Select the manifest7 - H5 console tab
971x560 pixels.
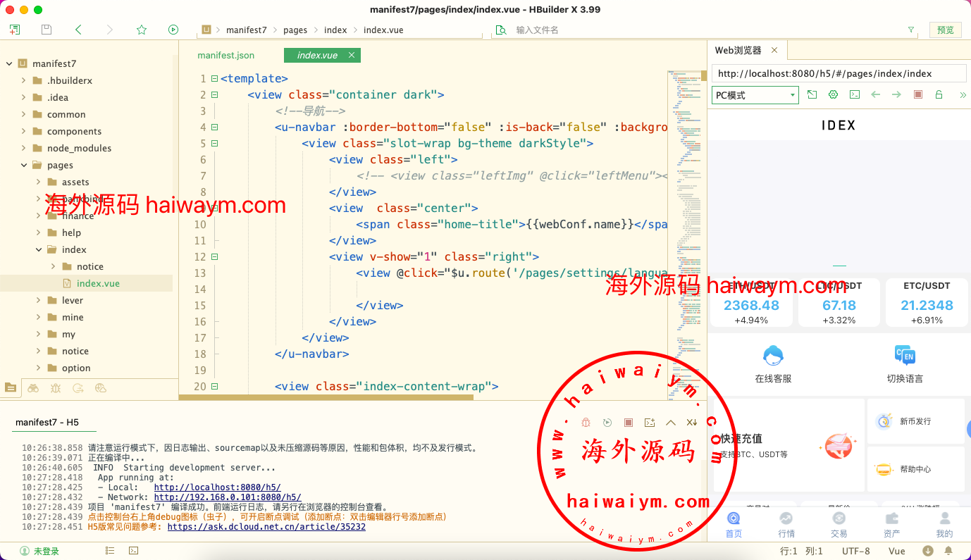[47, 422]
